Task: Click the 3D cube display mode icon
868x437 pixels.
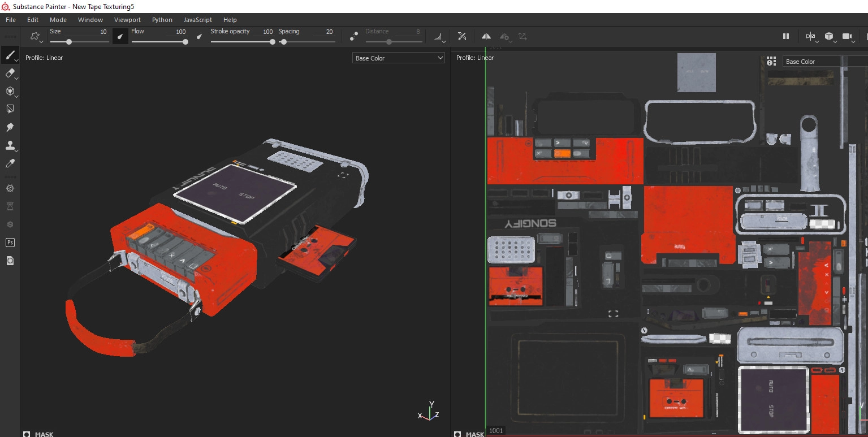Action: 828,36
